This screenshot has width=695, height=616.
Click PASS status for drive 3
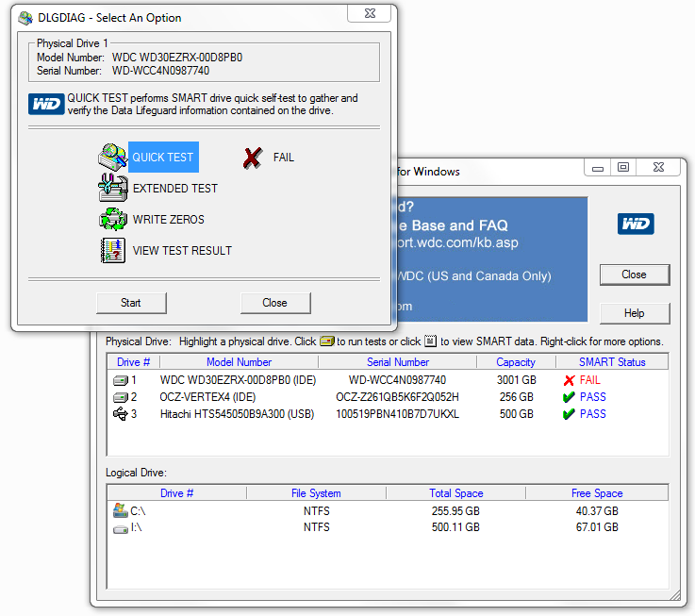point(593,414)
